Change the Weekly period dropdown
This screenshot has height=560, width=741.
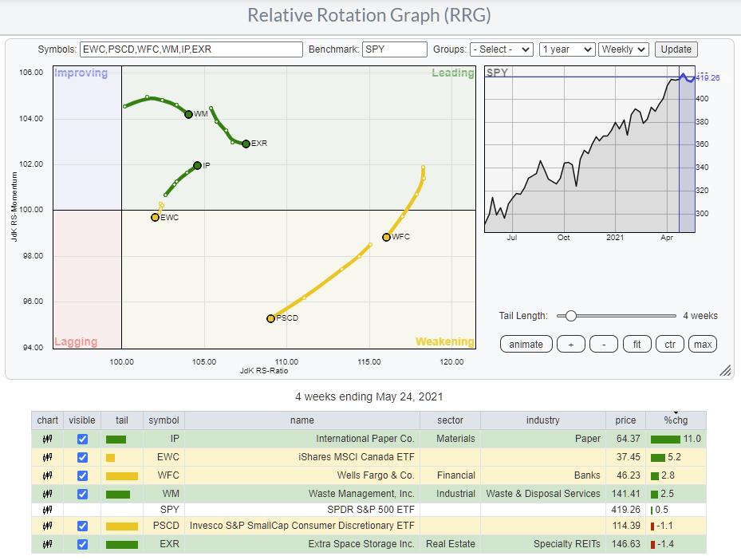click(623, 49)
